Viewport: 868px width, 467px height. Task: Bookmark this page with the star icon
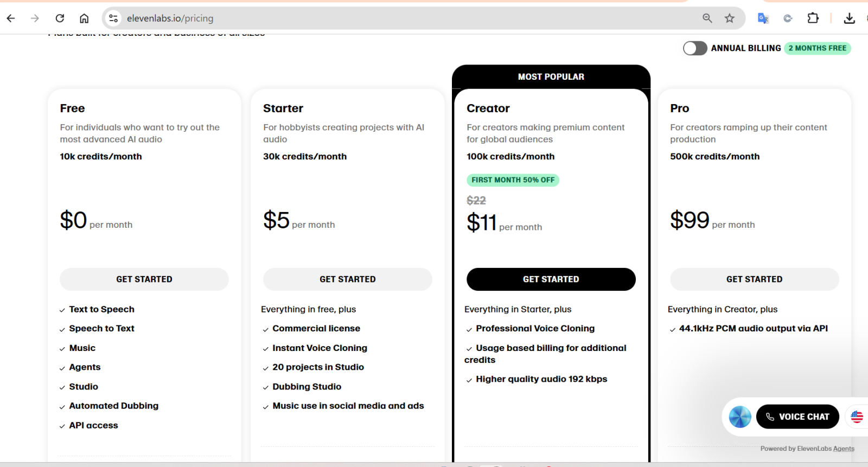(x=730, y=18)
